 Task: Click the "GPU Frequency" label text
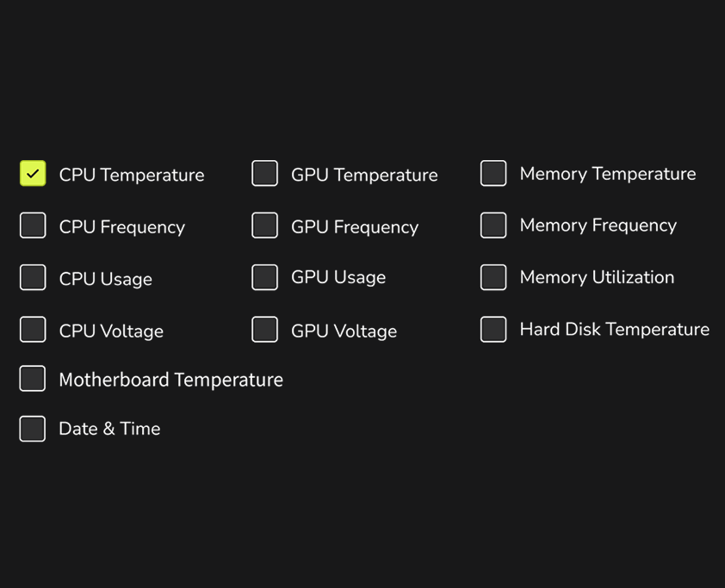(355, 227)
